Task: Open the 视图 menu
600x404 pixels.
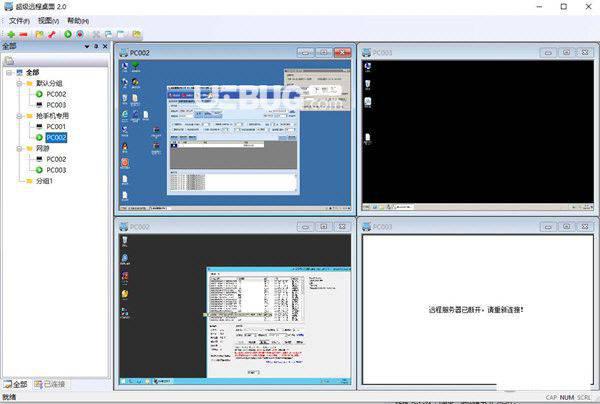Action: pyautogui.click(x=48, y=21)
